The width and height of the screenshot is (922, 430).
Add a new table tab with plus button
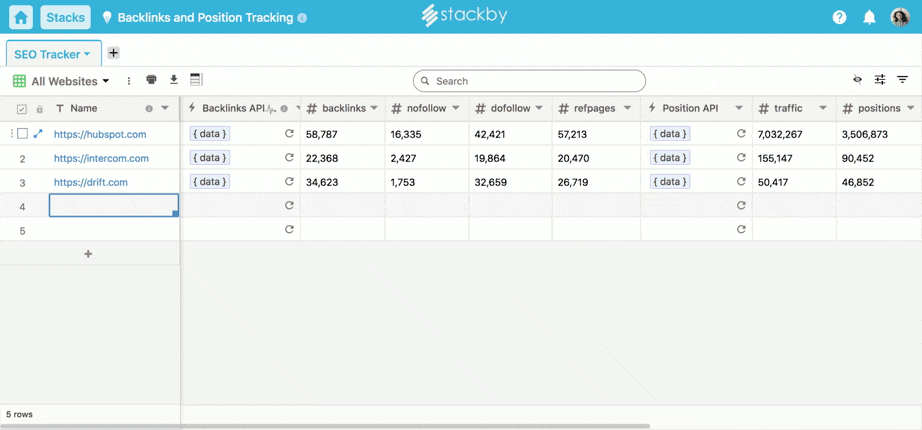tap(113, 53)
